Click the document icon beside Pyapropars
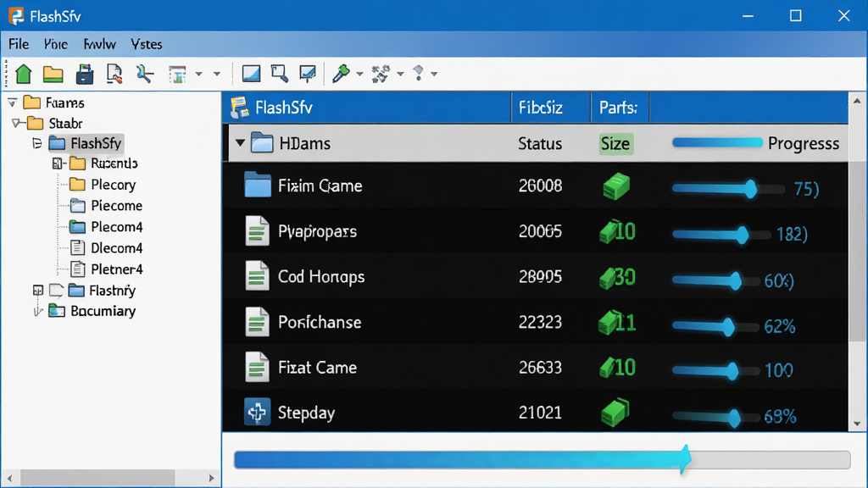Image resolution: width=868 pixels, height=488 pixels. click(257, 230)
